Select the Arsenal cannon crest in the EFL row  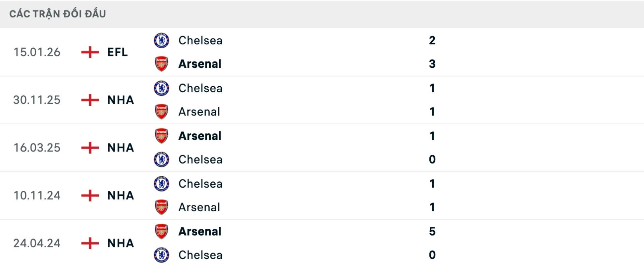click(161, 63)
